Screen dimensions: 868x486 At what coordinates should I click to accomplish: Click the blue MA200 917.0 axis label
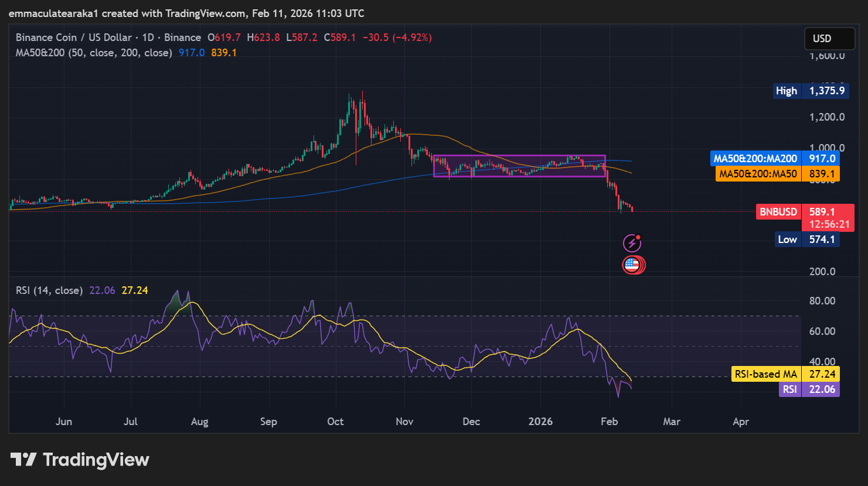[775, 159]
